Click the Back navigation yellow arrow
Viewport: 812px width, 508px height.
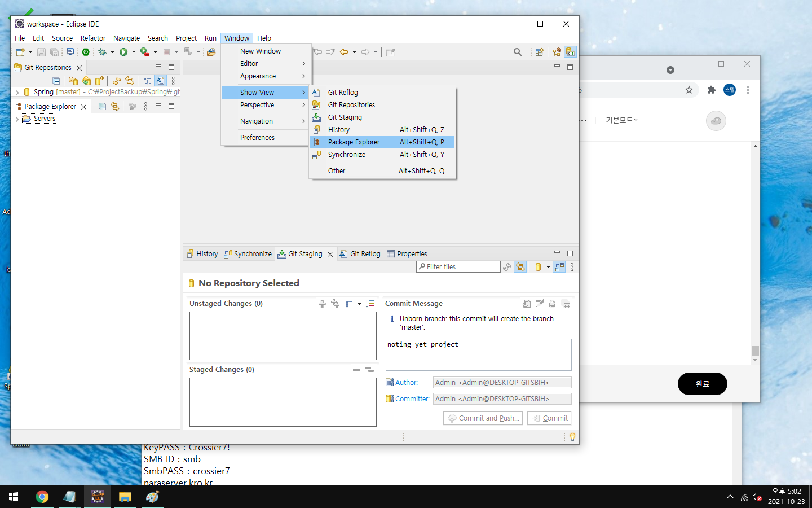click(344, 52)
